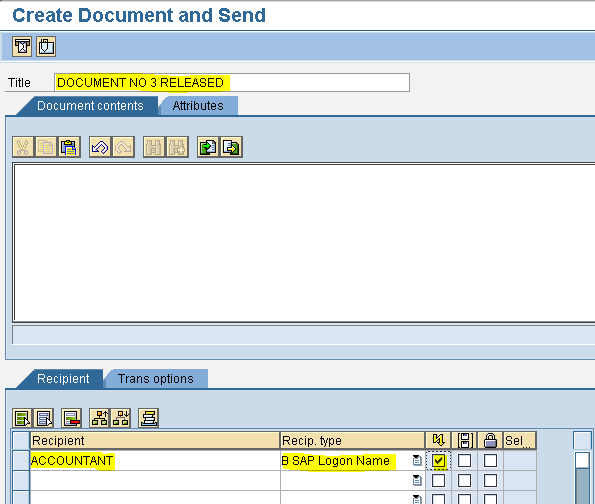Click the padlock column header icon
The height and width of the screenshot is (504, 595).
pos(490,440)
